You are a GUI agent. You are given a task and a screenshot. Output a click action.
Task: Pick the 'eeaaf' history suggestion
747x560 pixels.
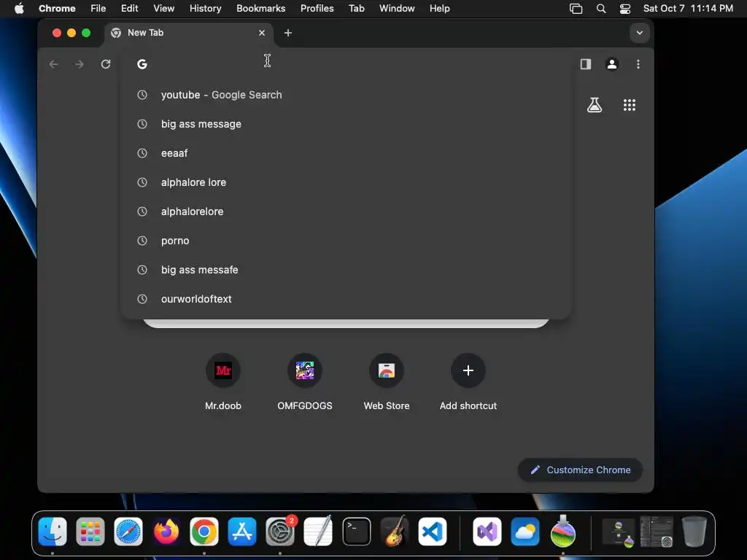(346, 153)
